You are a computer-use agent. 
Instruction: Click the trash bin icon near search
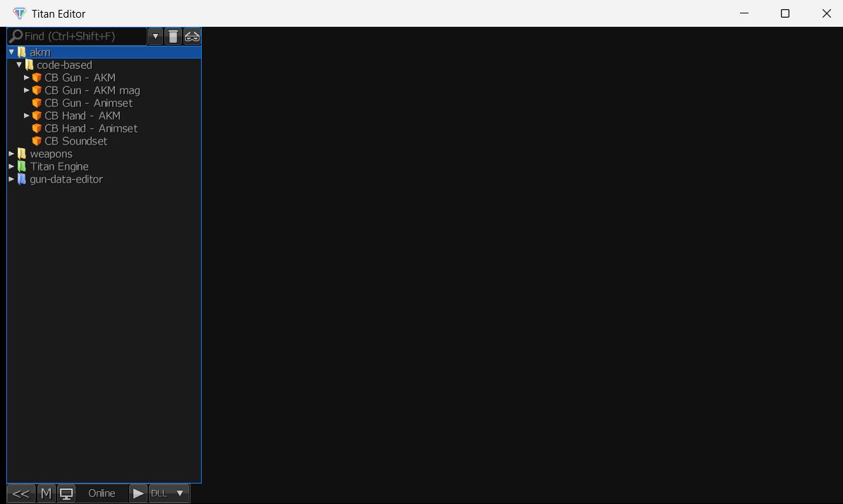[173, 37]
